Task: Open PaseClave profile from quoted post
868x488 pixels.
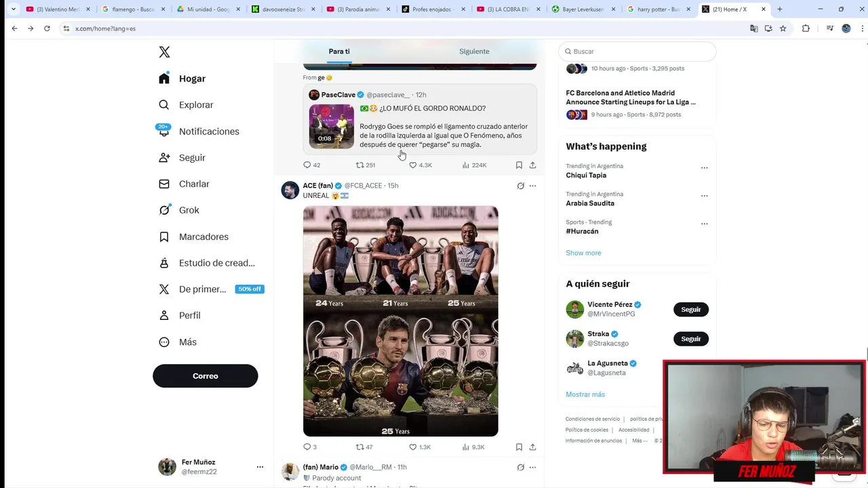Action: pos(338,95)
